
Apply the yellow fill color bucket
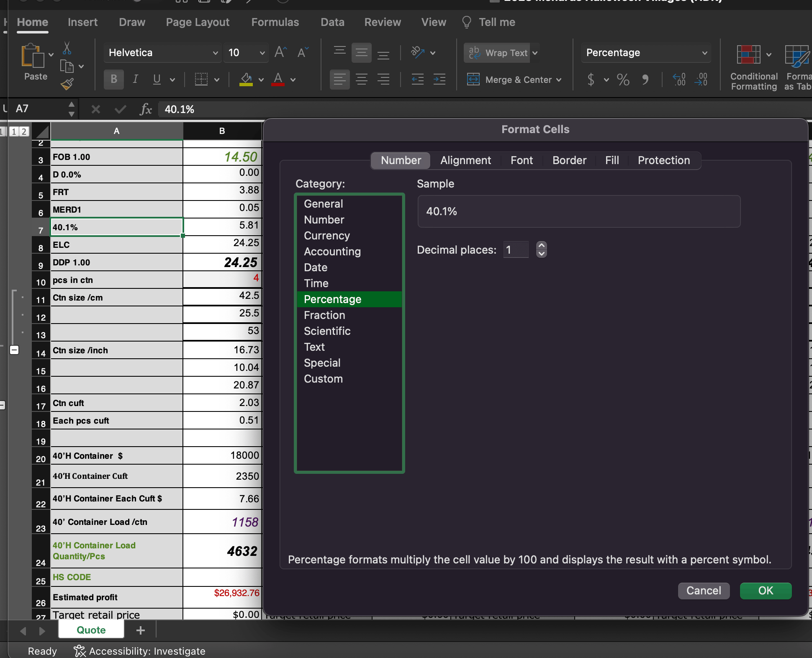click(x=246, y=79)
